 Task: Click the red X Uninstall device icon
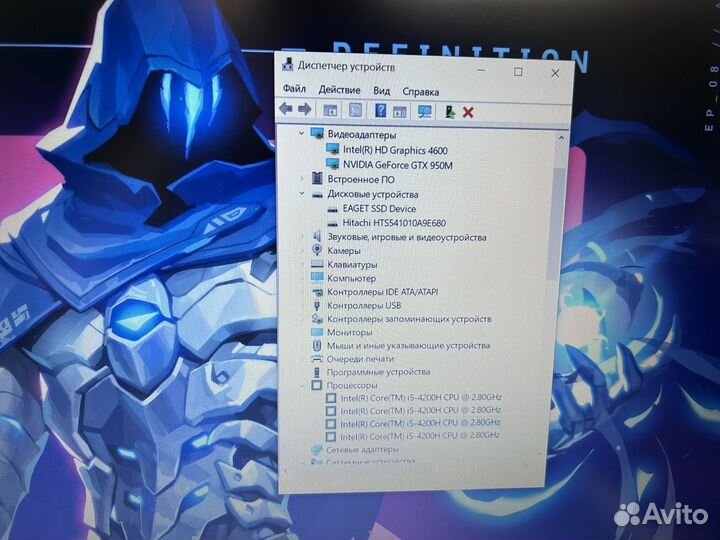point(468,112)
